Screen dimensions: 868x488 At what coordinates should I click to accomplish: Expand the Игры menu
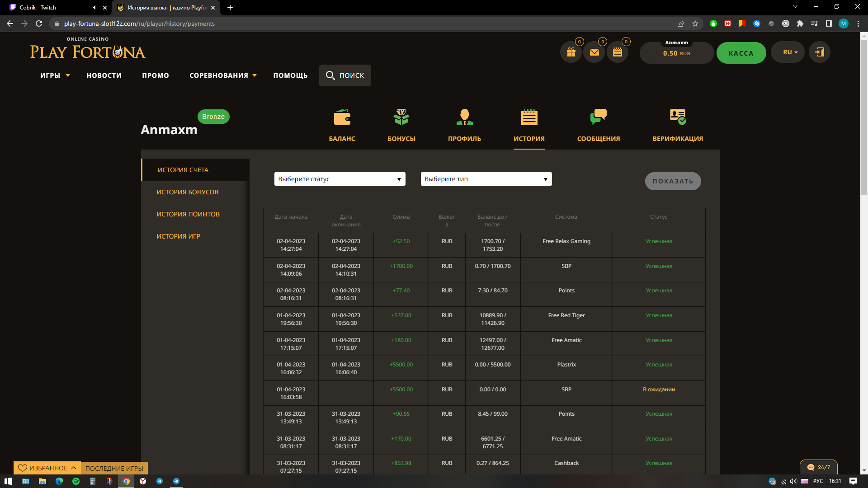point(55,75)
